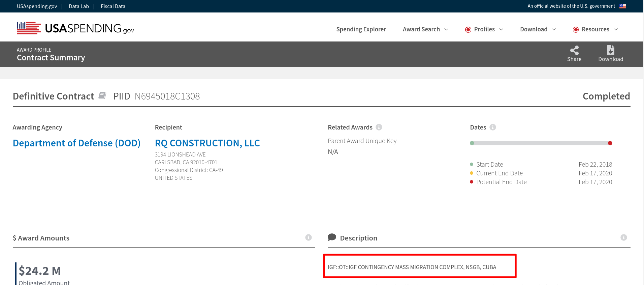Open the Profiles menu
644x285 pixels.
(x=484, y=29)
